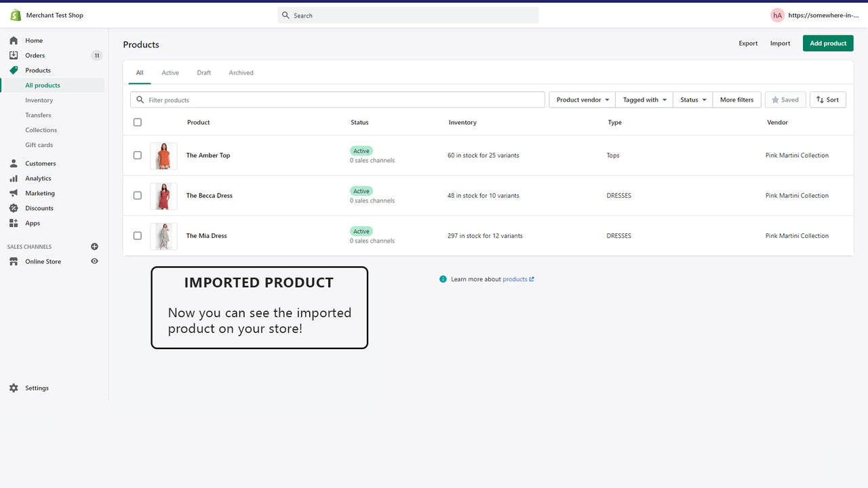Switch to the Archived tab
This screenshot has height=488, width=868.
point(241,73)
